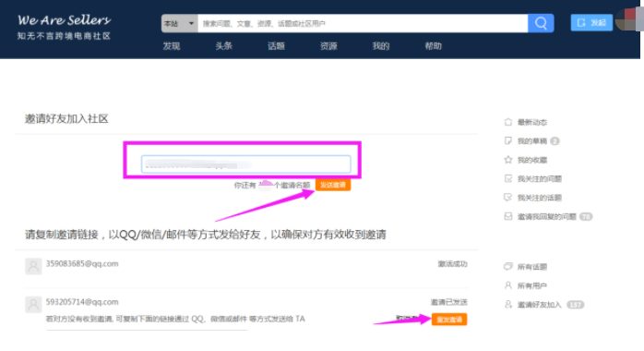Go to the 发现 menu

[172, 46]
